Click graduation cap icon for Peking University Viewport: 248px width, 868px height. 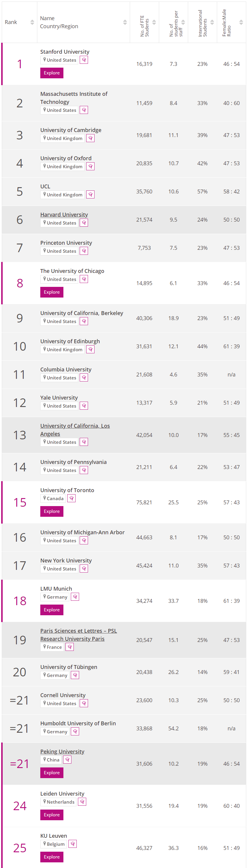[67, 760]
